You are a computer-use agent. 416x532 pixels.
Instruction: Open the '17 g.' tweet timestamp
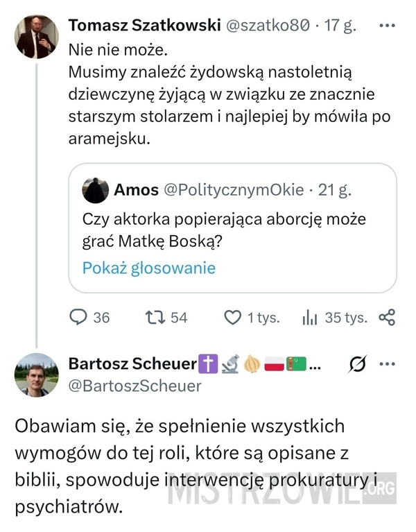[x=340, y=26]
